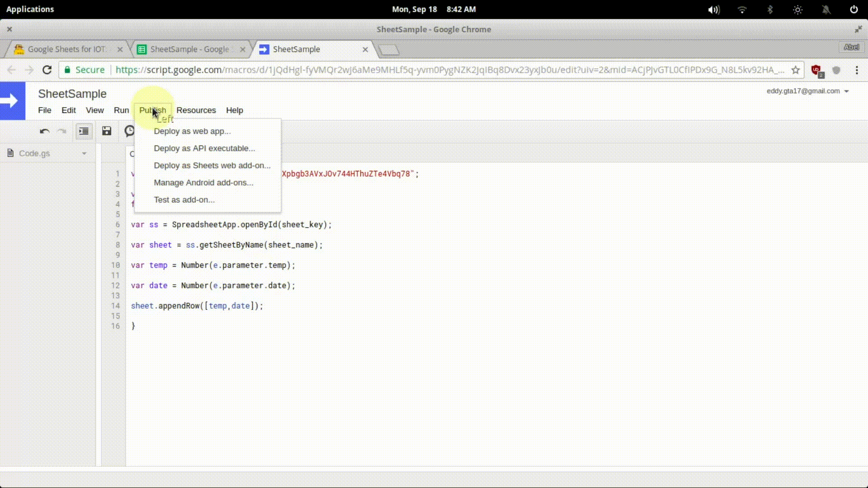Viewport: 868px width, 488px height.
Task: Bookmark this page with star icon
Action: point(796,70)
